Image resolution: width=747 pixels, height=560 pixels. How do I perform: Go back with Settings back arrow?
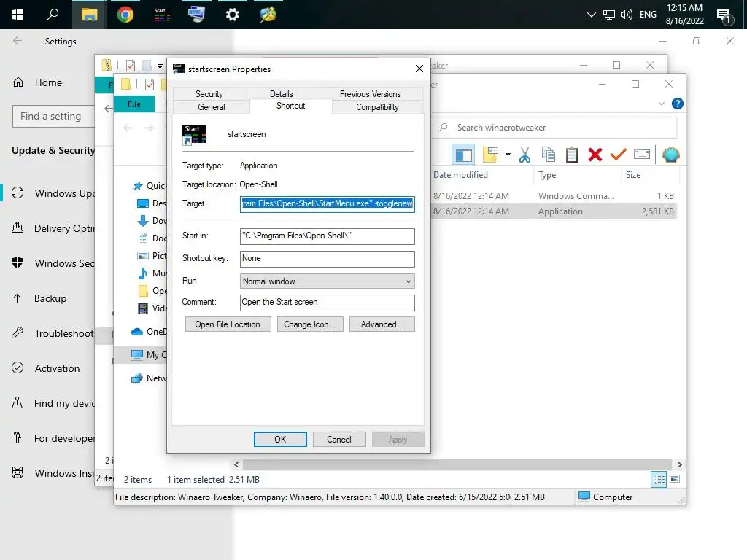(18, 41)
